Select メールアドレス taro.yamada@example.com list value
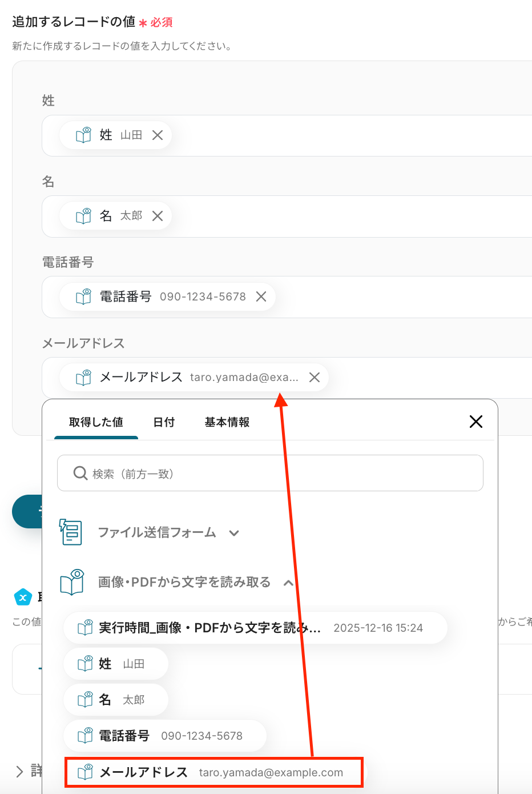The width and height of the screenshot is (532, 794). pos(214,772)
